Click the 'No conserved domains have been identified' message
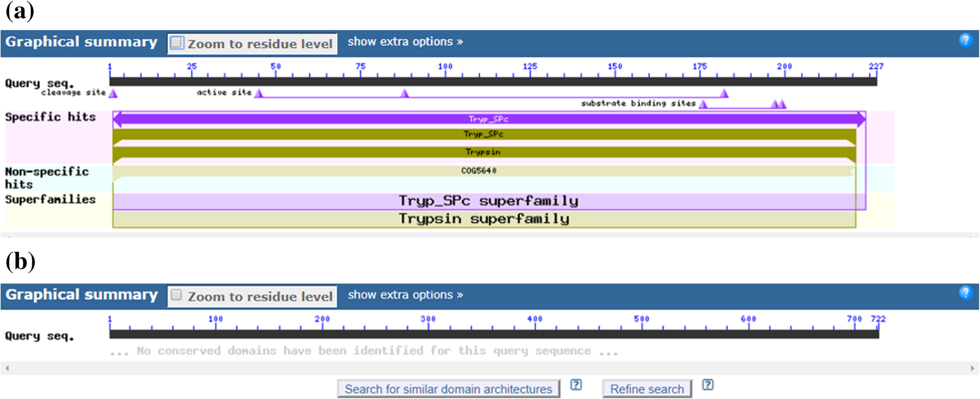The height and width of the screenshot is (399, 980). coord(364,351)
